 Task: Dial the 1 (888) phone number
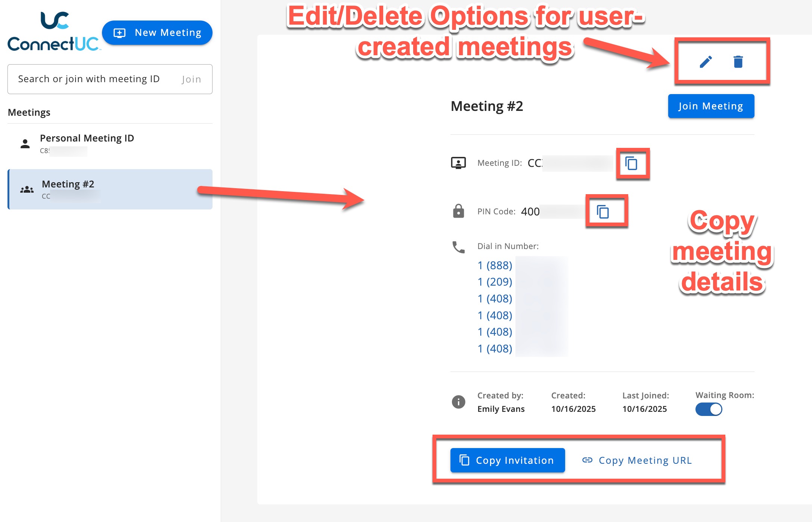pos(495,265)
